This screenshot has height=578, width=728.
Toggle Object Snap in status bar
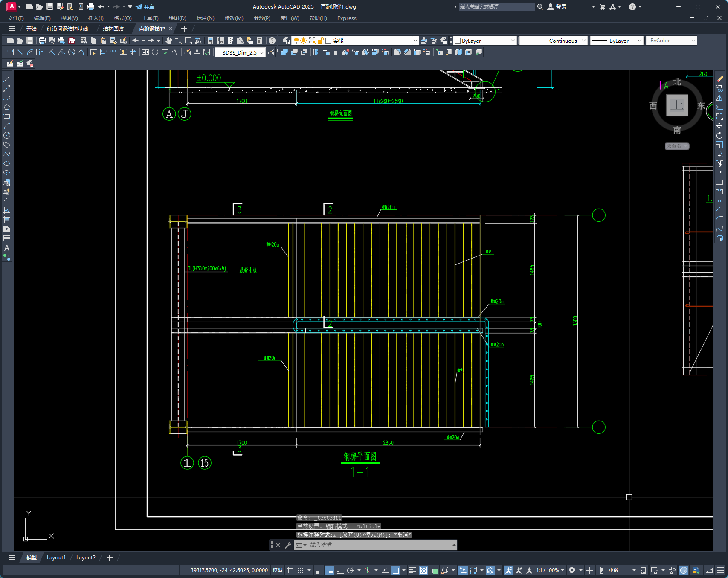click(x=396, y=570)
